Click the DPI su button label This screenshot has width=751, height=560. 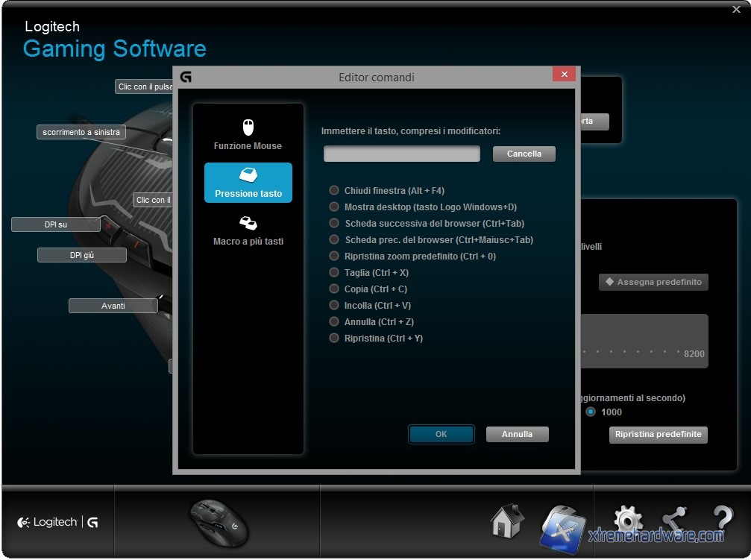[56, 224]
